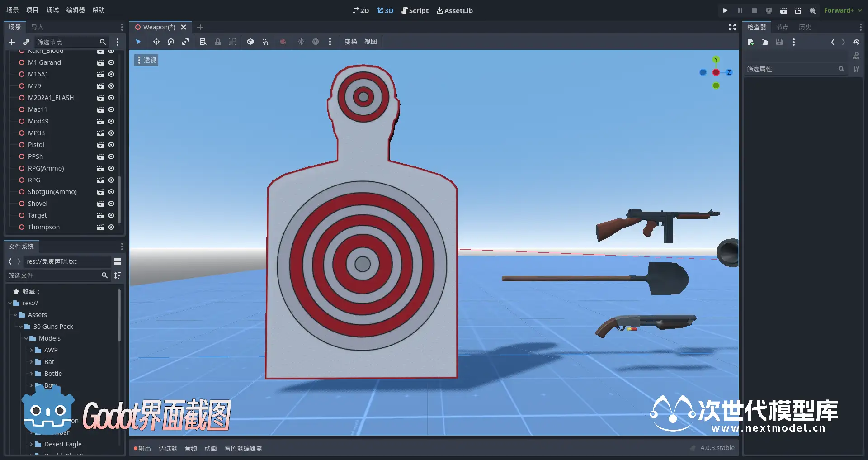Run the project with Play button
The height and width of the screenshot is (460, 868).
(x=725, y=10)
